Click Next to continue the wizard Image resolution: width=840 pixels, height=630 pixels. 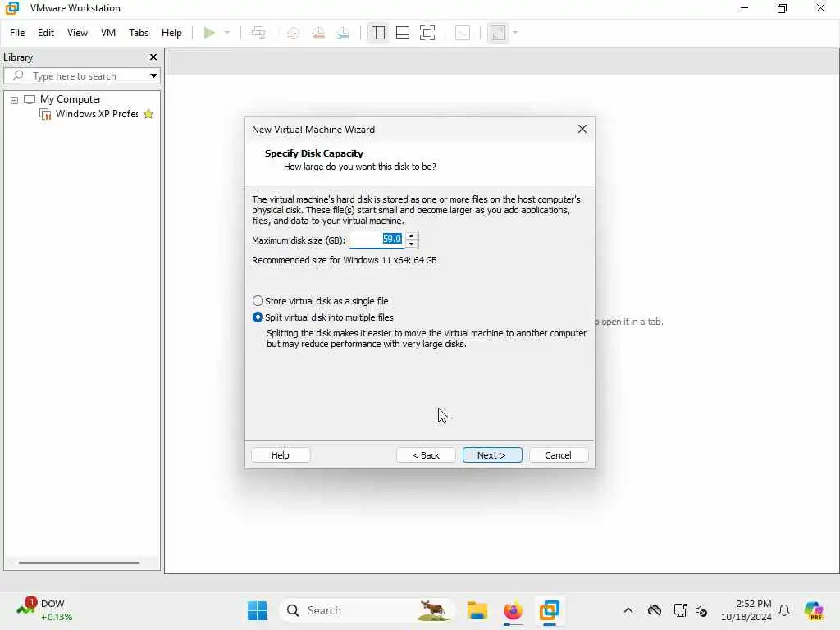[492, 455]
